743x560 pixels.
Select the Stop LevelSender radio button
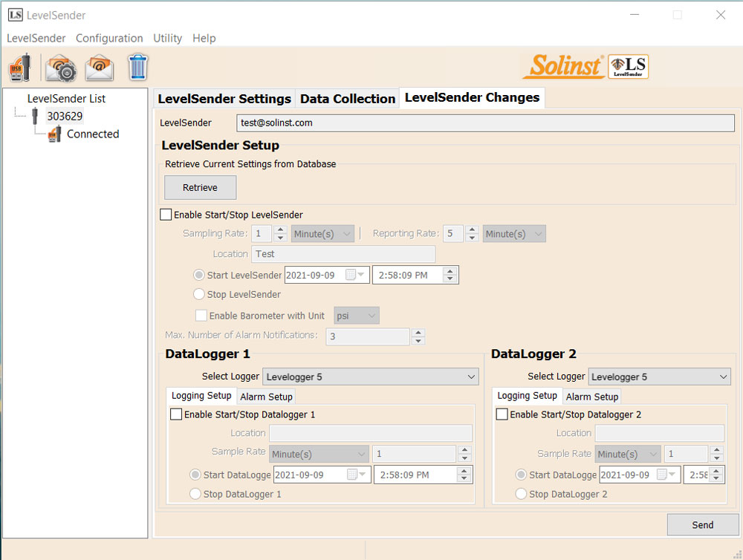198,293
